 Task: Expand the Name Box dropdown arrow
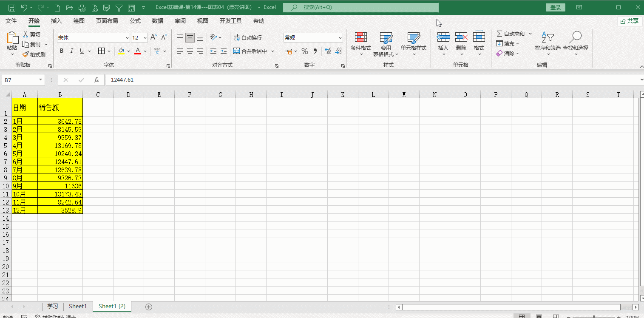click(41, 80)
